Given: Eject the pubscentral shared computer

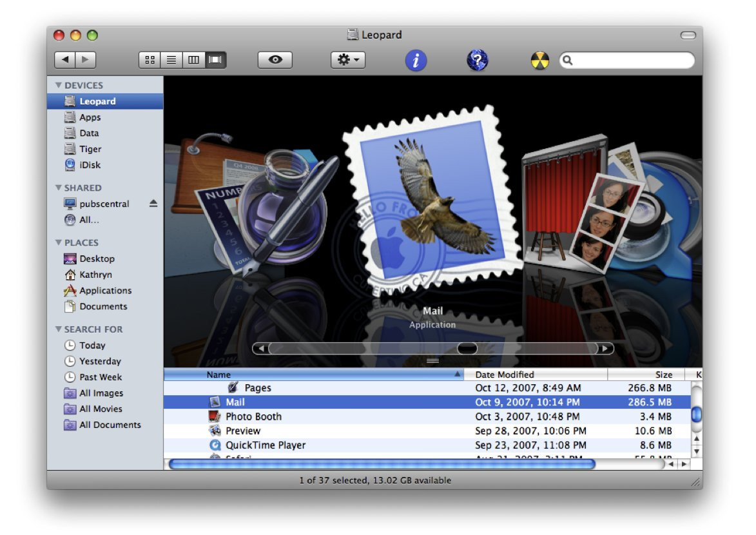Looking at the screenshot, I should click(153, 204).
